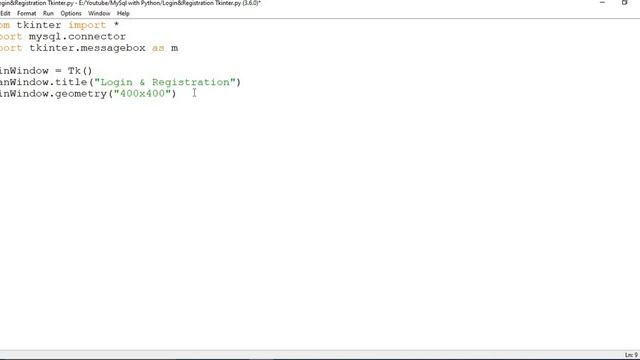
Task: Click the "400x400" geometry string
Action: click(142, 94)
